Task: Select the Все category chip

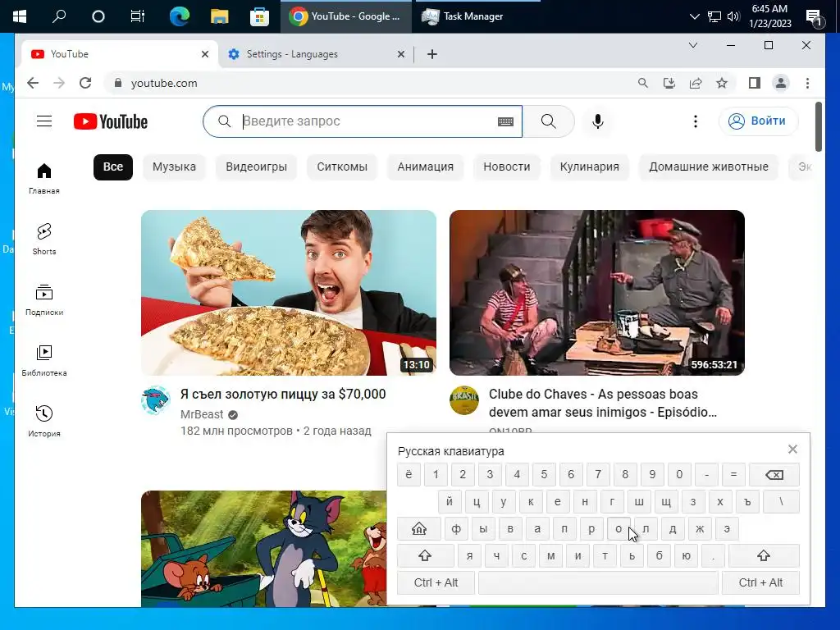Action: click(x=113, y=167)
